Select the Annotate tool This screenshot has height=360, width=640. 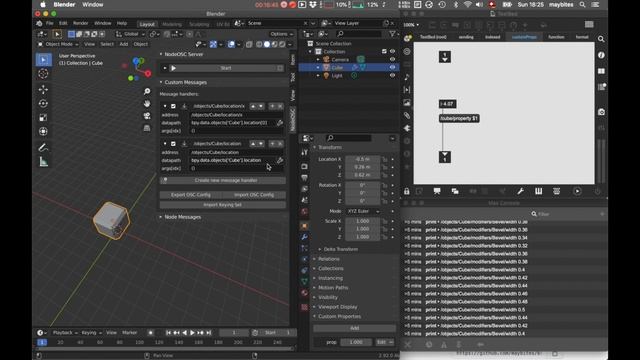point(43,147)
